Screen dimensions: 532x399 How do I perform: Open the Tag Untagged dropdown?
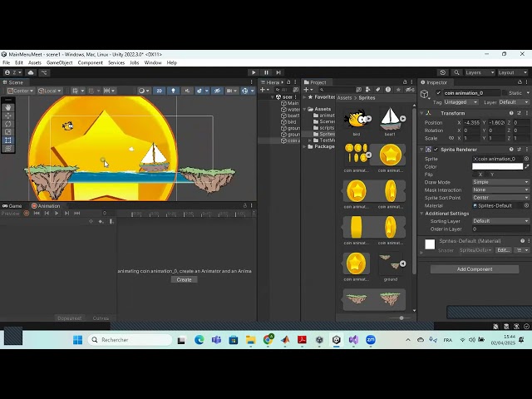point(461,102)
